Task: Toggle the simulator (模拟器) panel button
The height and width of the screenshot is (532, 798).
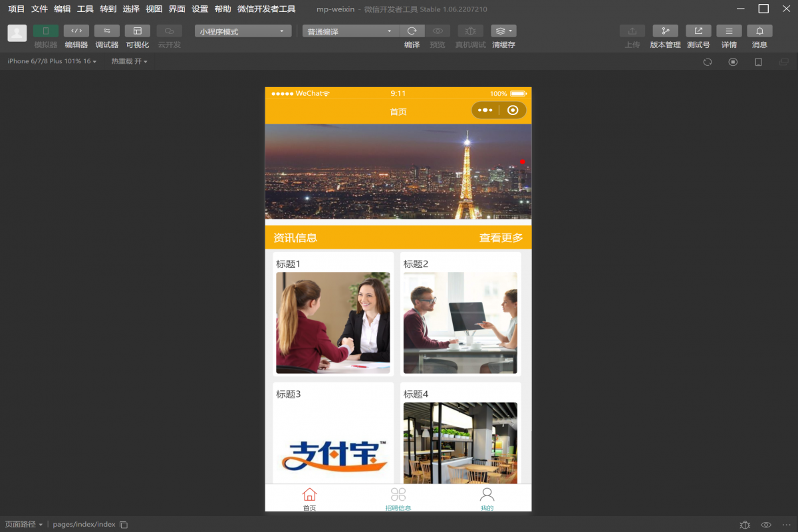Action: tap(46, 31)
